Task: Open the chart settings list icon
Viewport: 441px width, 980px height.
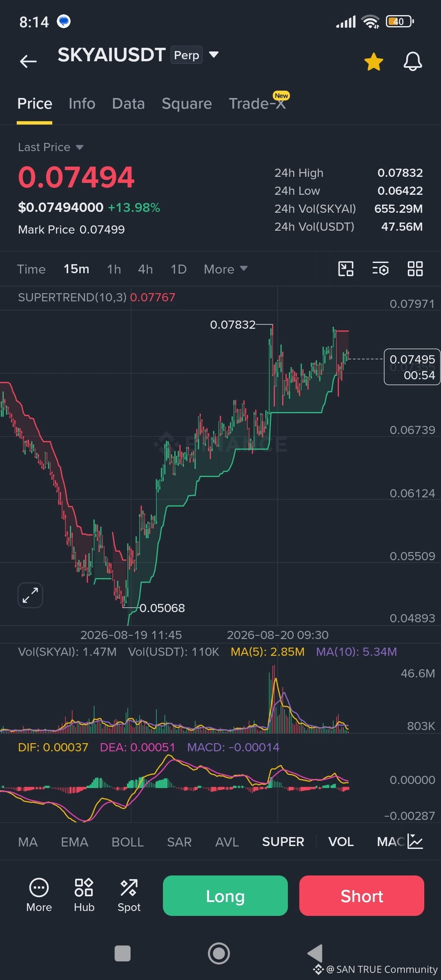Action: click(381, 269)
